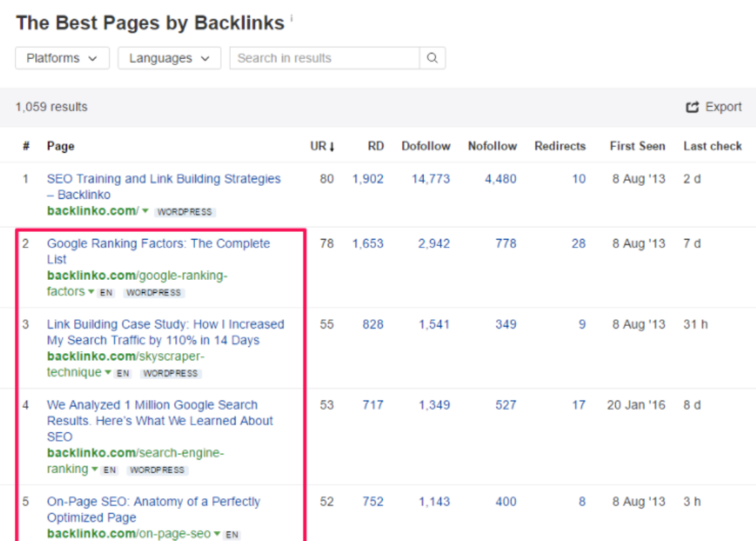Expand dropdown arrow after google-ranking-factors URL
The width and height of the screenshot is (756, 541).
[91, 292]
